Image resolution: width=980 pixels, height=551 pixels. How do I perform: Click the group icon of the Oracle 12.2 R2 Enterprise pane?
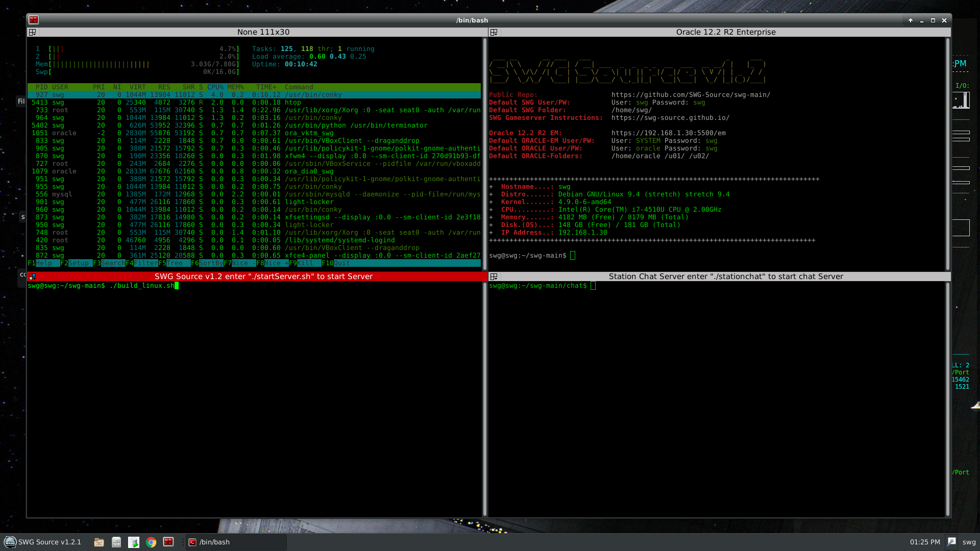coord(494,32)
